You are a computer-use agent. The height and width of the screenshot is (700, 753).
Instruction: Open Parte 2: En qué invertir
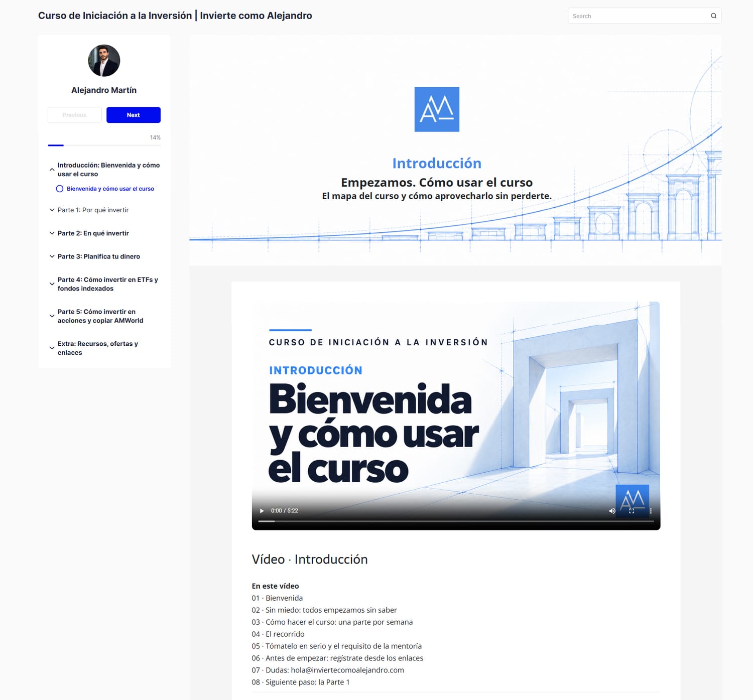click(x=93, y=233)
